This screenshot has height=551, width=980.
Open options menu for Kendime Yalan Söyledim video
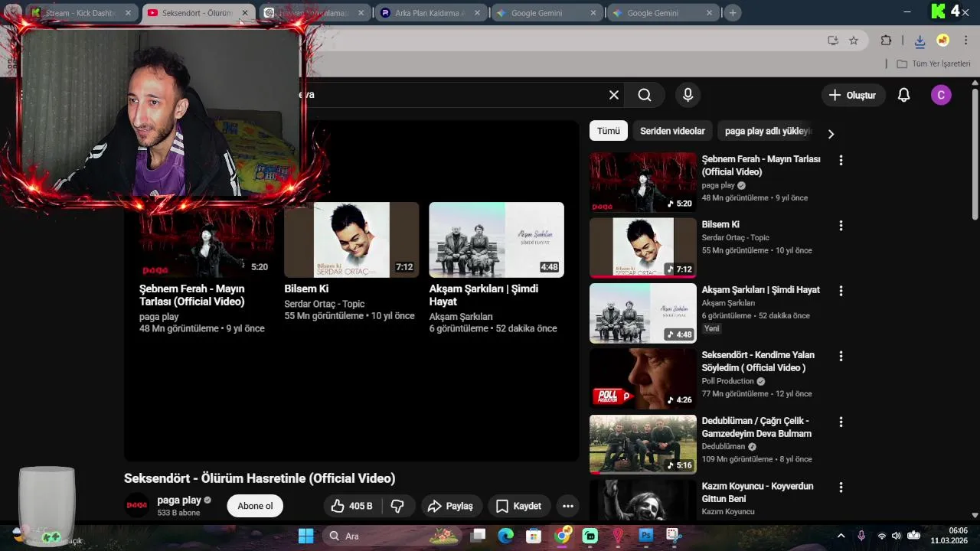point(841,356)
